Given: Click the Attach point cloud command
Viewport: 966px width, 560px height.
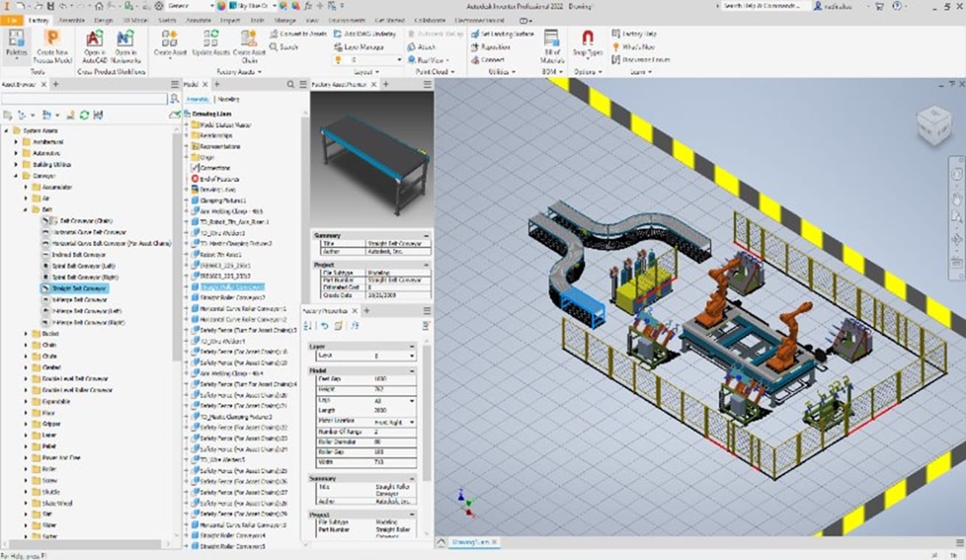Looking at the screenshot, I should click(421, 47).
